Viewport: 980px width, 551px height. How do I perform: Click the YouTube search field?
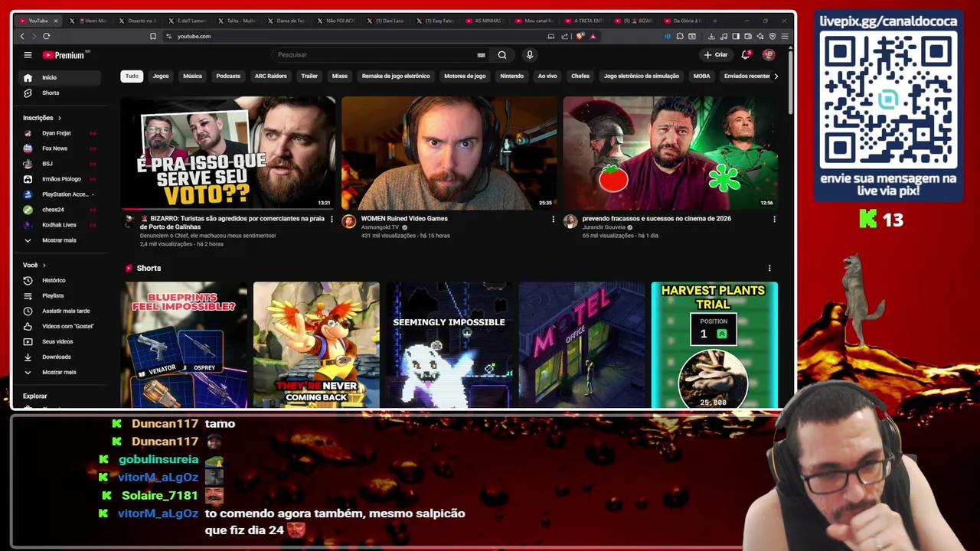375,55
